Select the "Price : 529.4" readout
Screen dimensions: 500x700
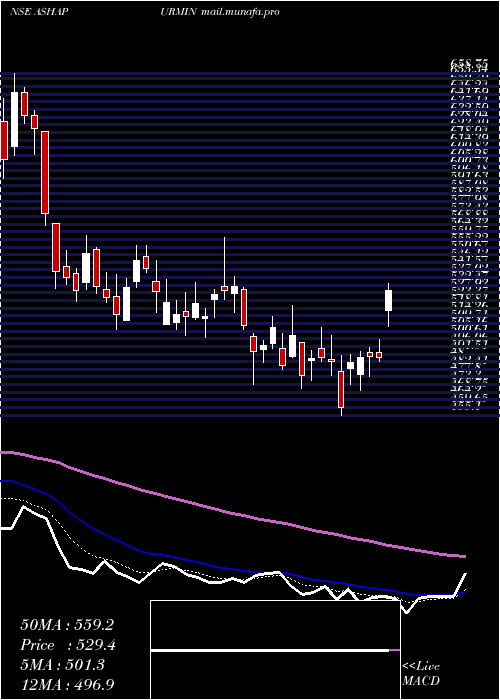point(67,645)
